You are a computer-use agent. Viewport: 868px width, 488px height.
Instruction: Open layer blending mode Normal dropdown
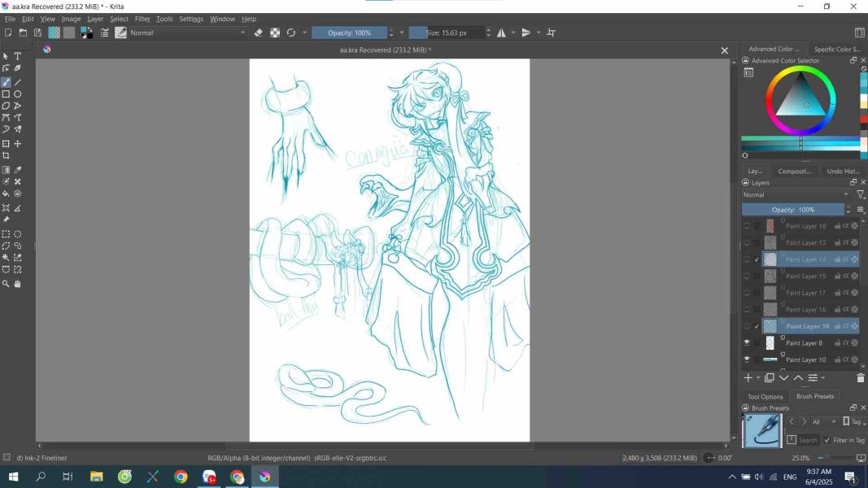[796, 194]
